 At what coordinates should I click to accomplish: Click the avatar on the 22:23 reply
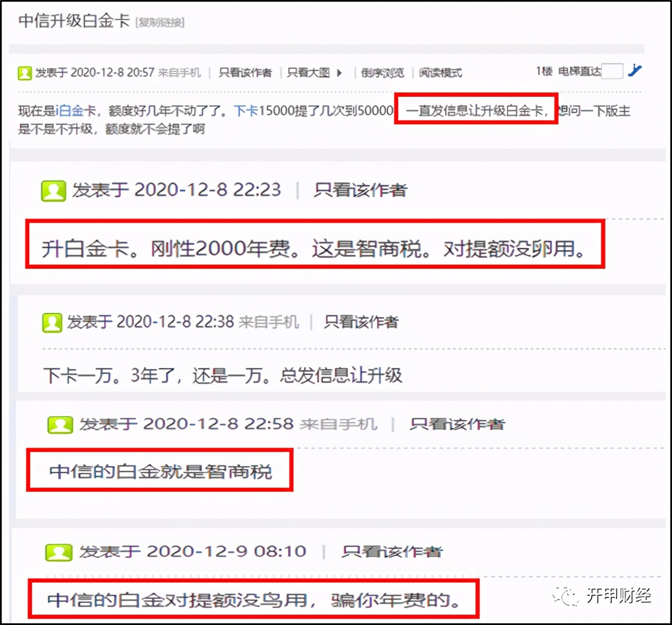tap(52, 190)
